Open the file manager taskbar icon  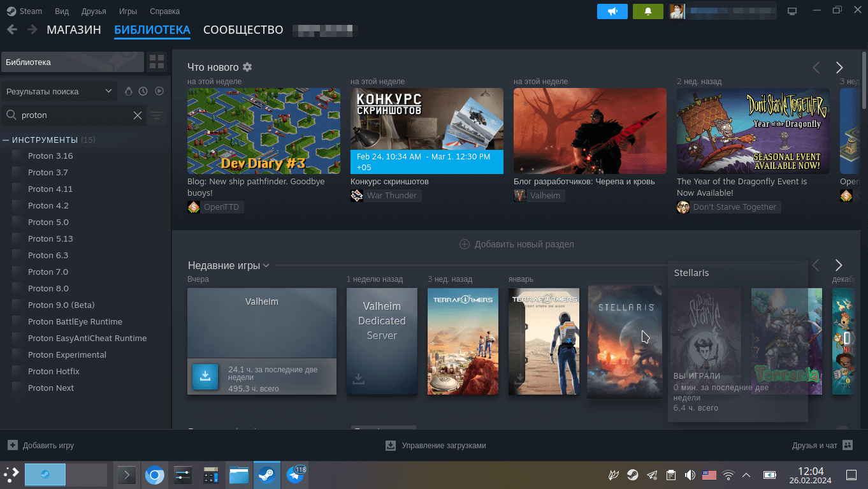(x=239, y=475)
